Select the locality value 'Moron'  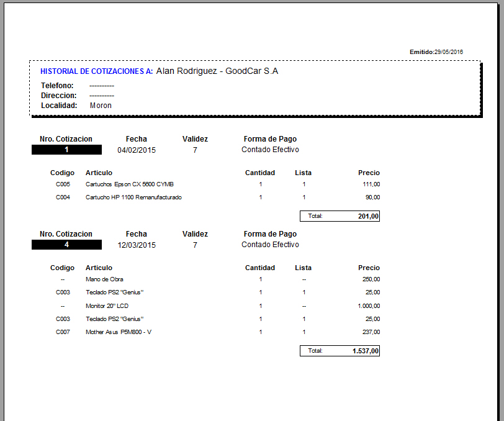(x=101, y=106)
